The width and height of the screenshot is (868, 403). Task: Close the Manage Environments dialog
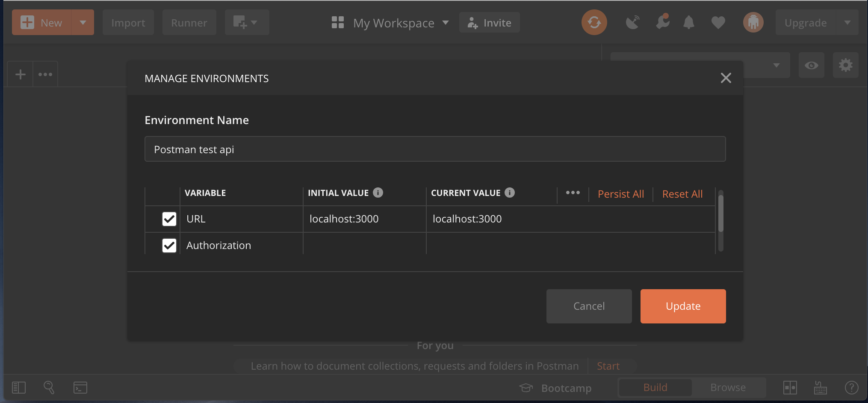pos(726,78)
